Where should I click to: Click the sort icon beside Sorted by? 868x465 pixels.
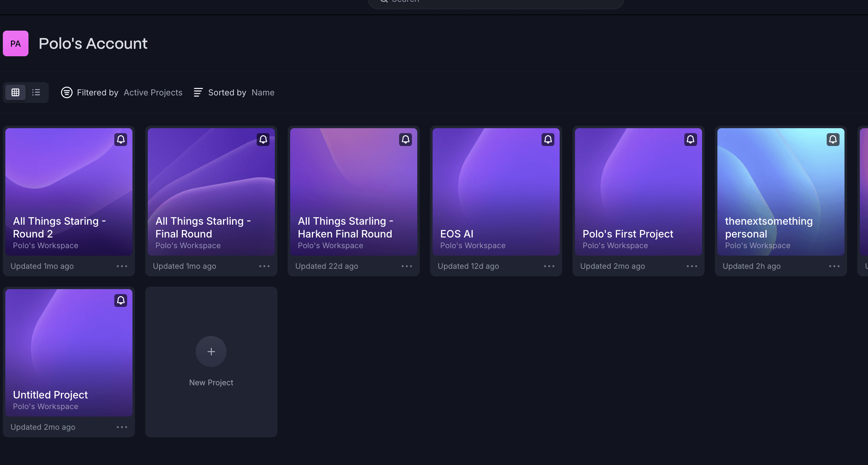[198, 93]
